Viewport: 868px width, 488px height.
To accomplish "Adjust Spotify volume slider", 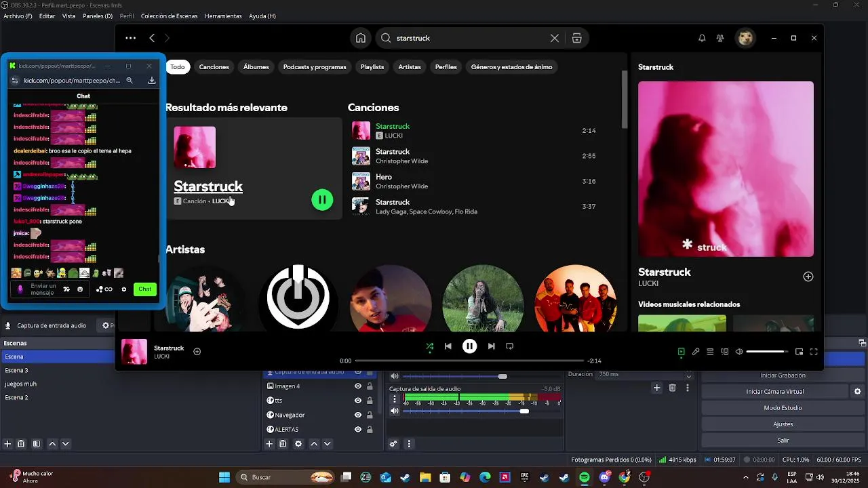I will pos(767,352).
